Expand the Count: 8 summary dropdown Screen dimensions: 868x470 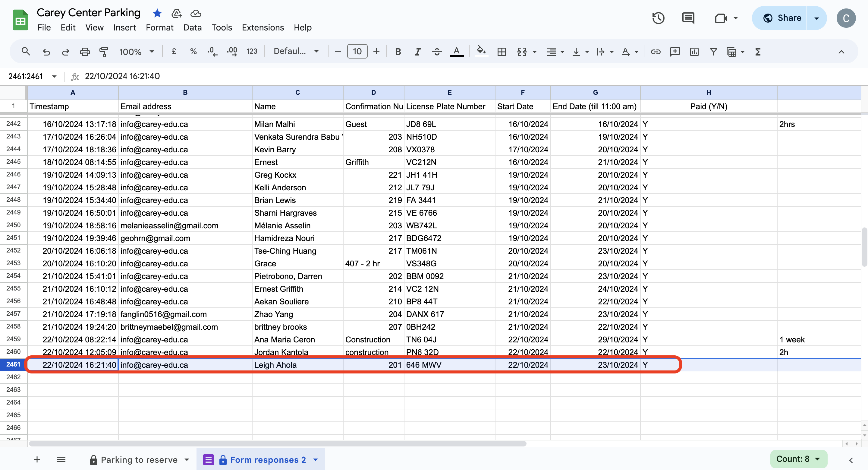click(x=798, y=459)
